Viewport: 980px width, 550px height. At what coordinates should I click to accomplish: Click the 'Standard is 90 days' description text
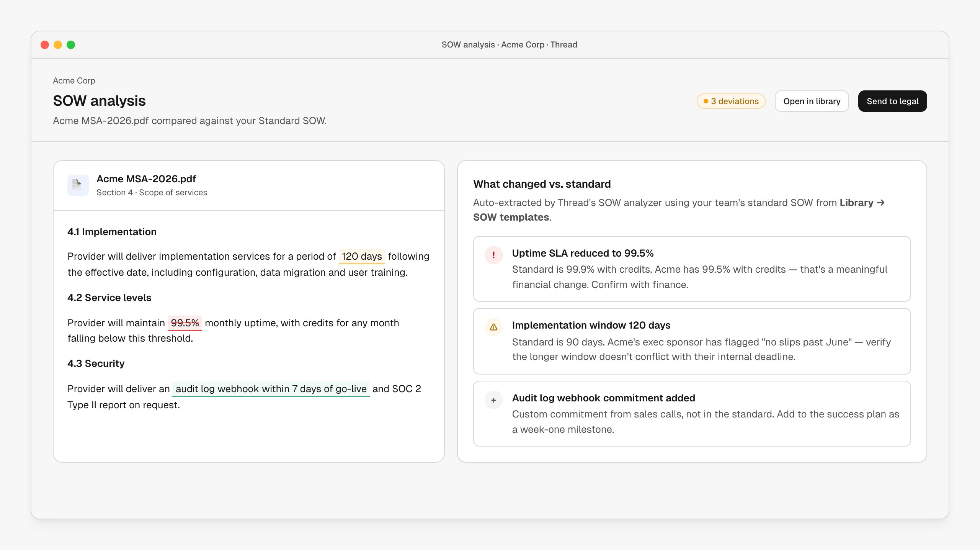[701, 349]
